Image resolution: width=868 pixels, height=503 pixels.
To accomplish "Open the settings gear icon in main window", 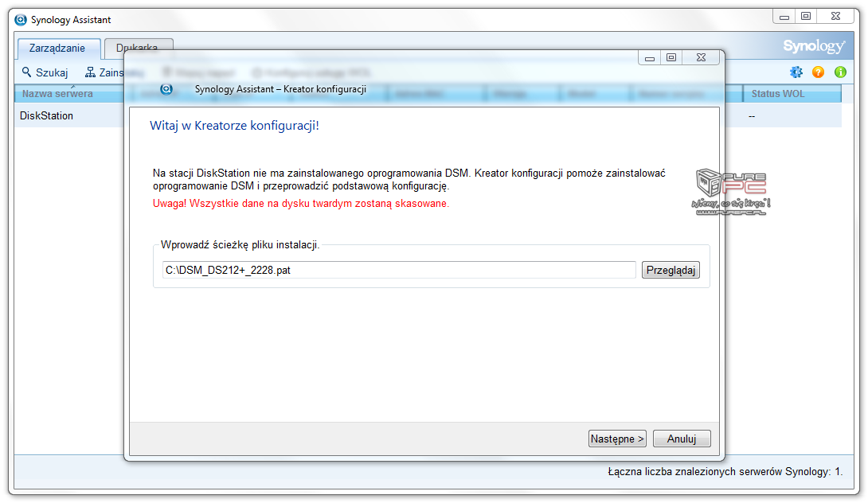I will click(796, 72).
